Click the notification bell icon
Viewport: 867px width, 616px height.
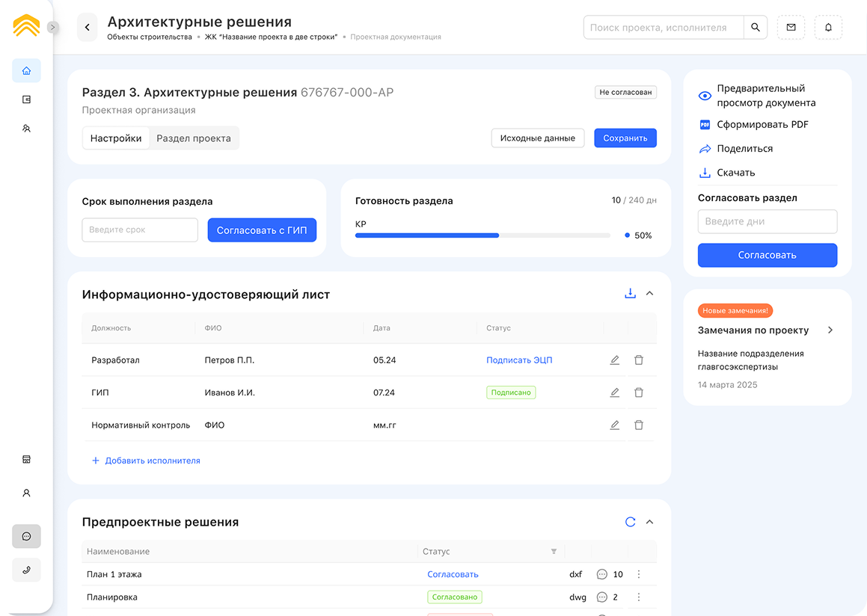coord(828,28)
